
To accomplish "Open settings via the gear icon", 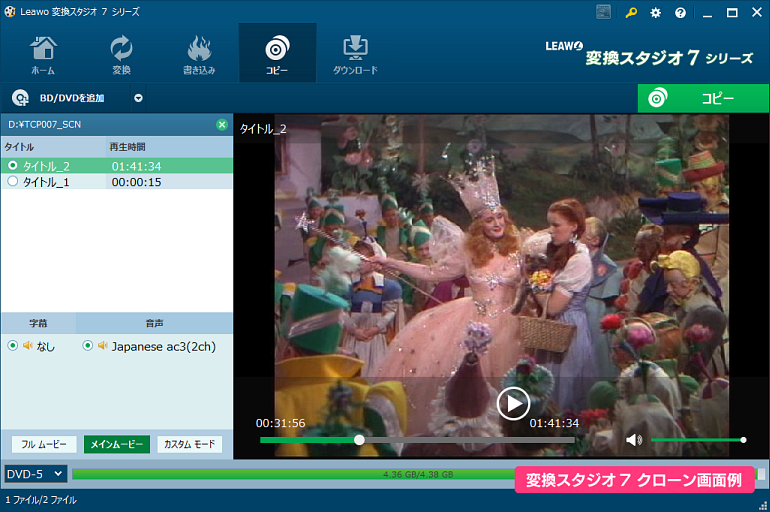I will (x=656, y=13).
